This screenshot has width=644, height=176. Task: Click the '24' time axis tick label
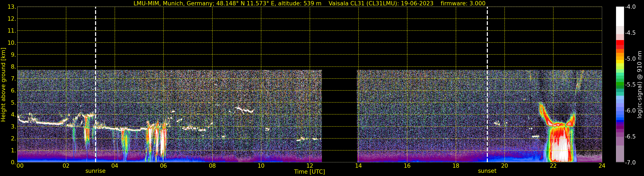tap(602, 166)
